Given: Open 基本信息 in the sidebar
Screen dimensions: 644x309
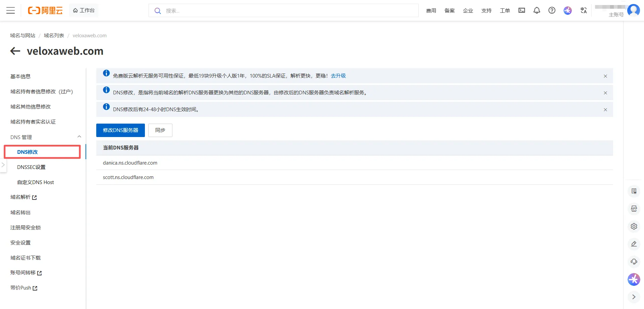Looking at the screenshot, I should coord(20,77).
